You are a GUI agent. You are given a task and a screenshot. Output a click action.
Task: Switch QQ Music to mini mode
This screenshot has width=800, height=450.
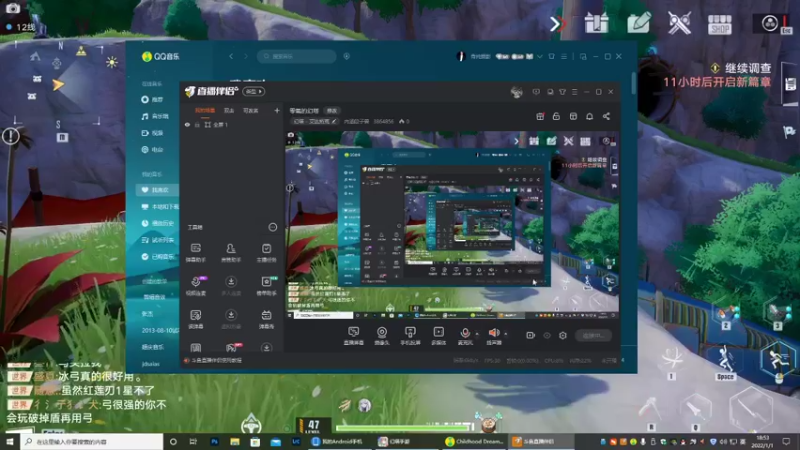583,56
